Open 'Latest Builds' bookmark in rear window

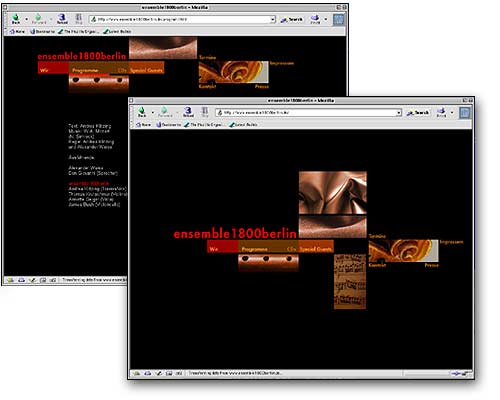point(117,31)
